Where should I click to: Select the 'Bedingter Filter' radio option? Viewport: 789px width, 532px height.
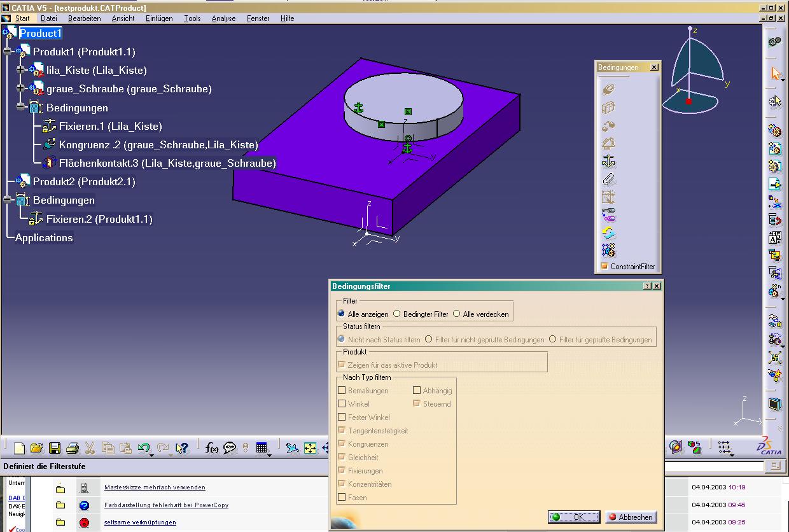point(397,314)
